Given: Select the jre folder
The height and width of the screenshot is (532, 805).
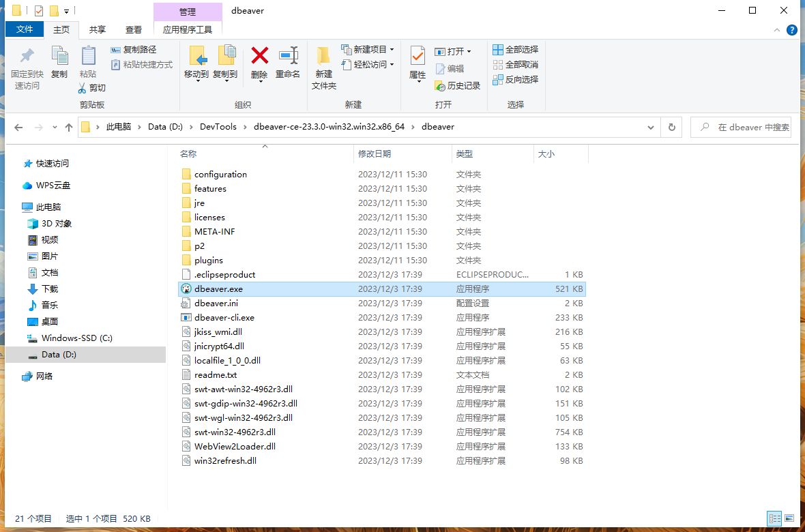Looking at the screenshot, I should 199,203.
